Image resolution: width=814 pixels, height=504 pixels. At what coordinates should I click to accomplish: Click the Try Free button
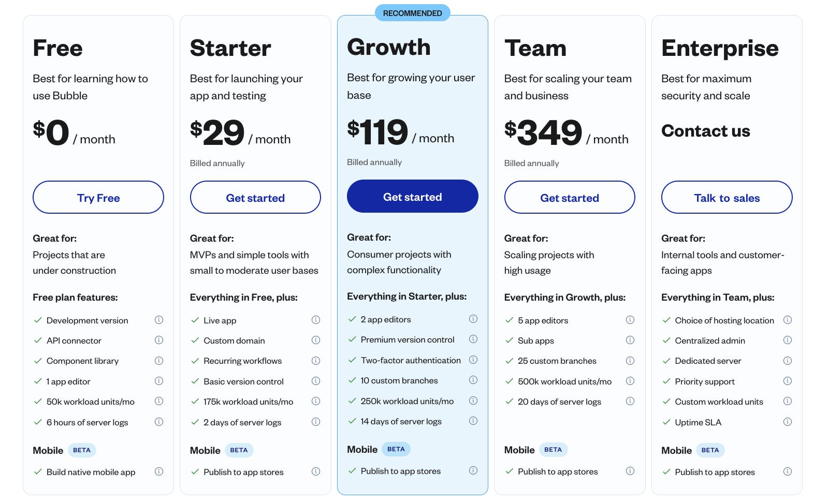coord(98,197)
